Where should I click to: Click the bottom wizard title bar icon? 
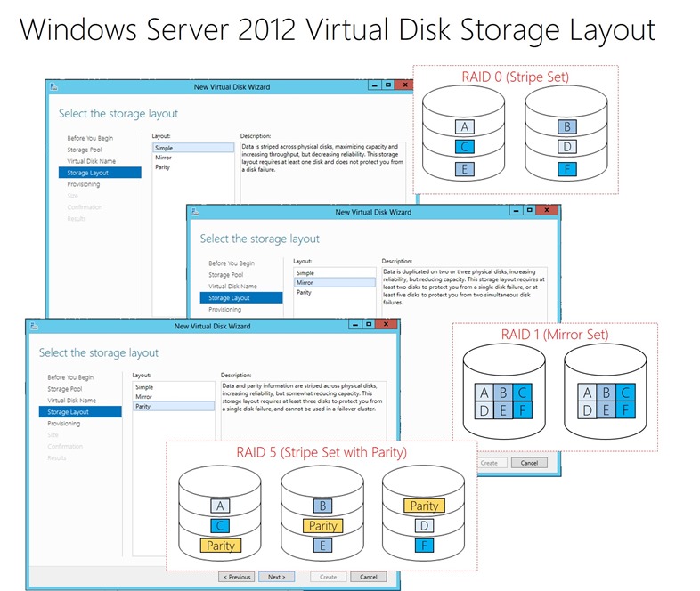coord(34,326)
